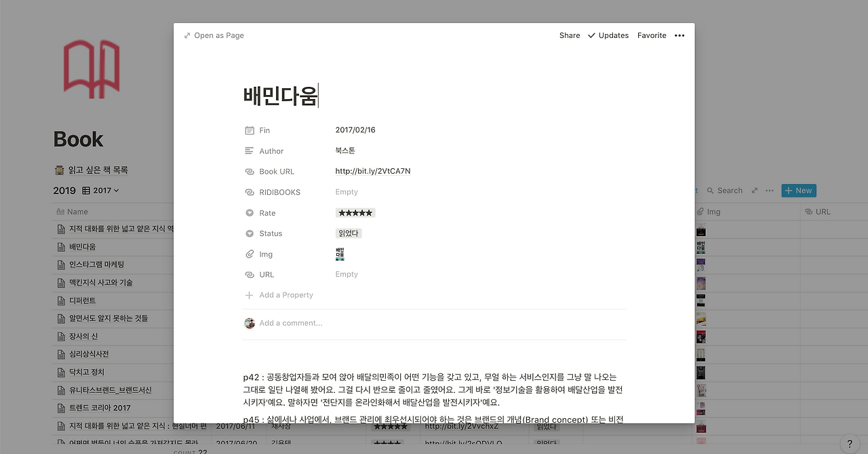The height and width of the screenshot is (454, 868).
Task: Open the 배민다움 row in table
Action: pos(83,247)
